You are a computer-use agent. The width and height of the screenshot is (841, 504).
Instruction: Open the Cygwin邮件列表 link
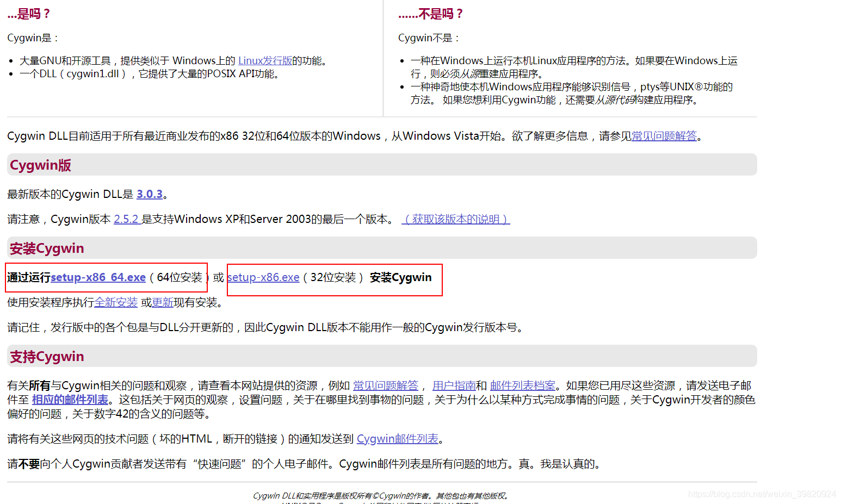click(398, 439)
